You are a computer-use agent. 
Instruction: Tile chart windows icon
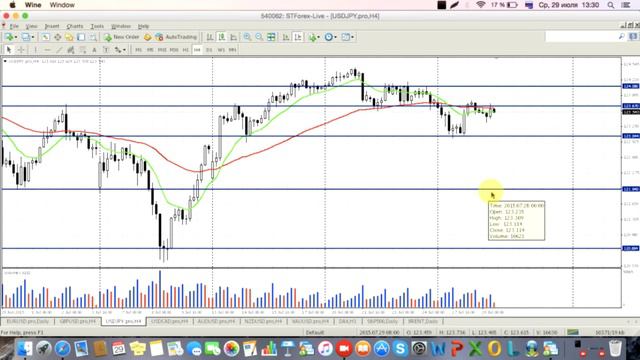click(271, 37)
